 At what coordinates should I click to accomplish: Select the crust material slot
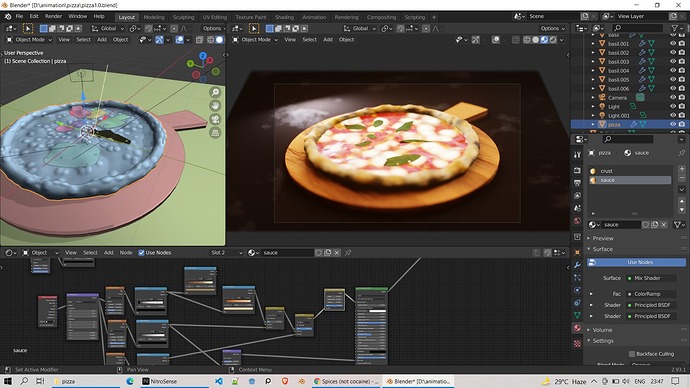630,171
